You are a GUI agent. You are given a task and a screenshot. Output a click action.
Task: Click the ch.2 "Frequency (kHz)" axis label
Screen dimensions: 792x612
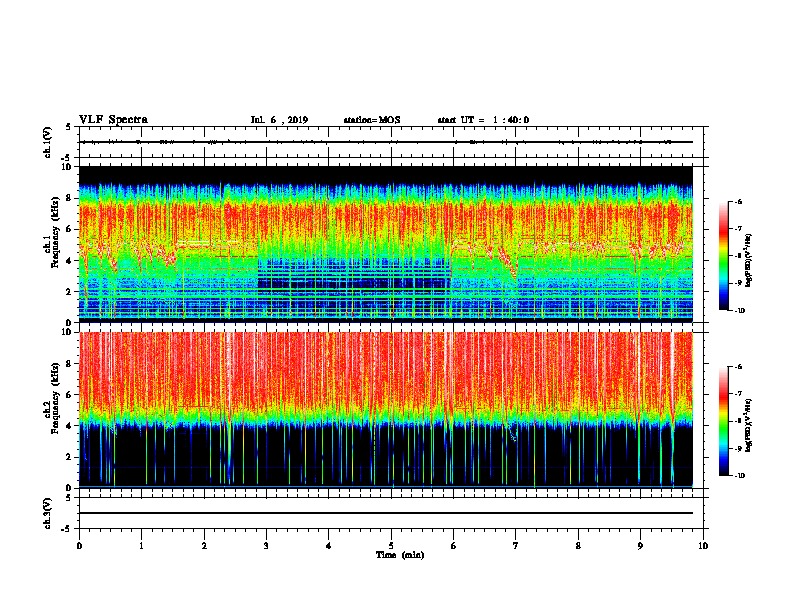point(55,398)
